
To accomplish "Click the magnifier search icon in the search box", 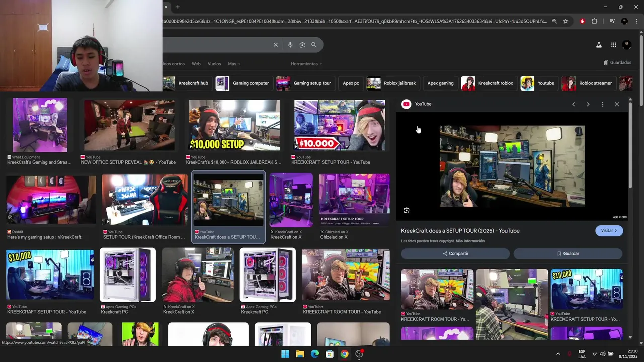I will (314, 45).
